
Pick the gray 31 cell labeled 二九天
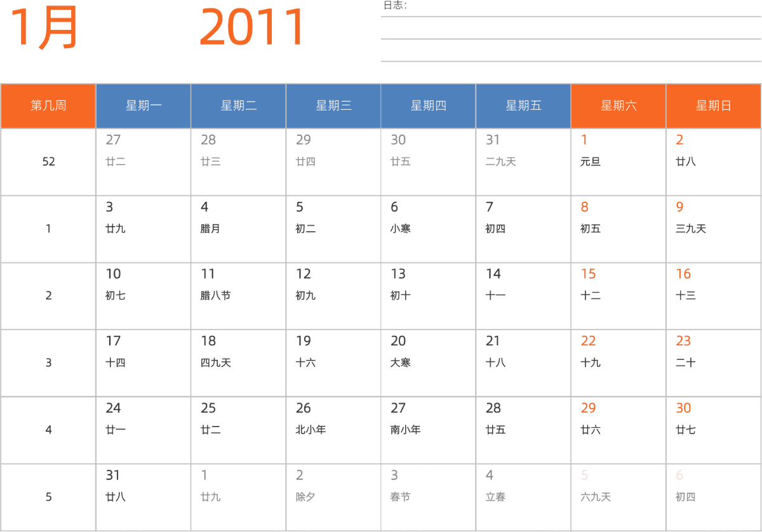(x=523, y=162)
